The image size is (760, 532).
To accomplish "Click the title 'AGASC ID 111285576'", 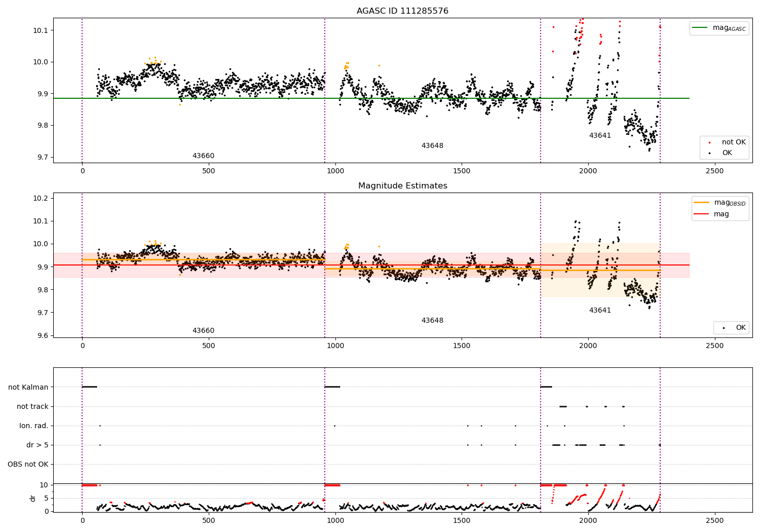I will tap(402, 11).
